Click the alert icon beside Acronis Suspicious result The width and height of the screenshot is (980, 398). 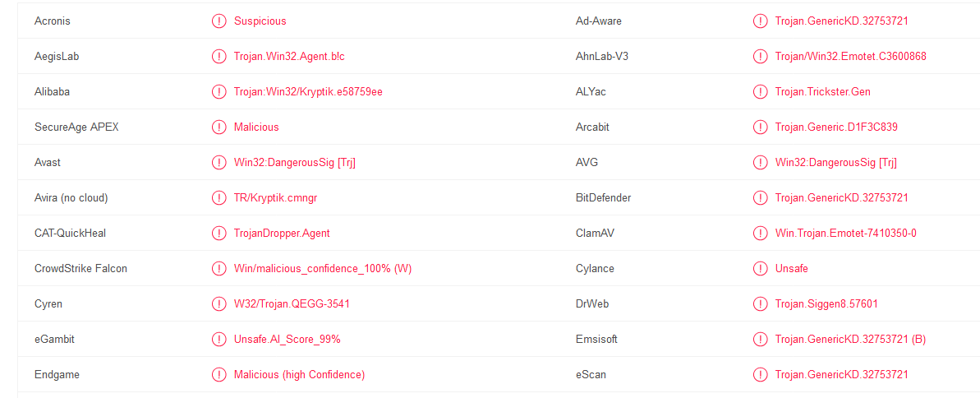(219, 21)
